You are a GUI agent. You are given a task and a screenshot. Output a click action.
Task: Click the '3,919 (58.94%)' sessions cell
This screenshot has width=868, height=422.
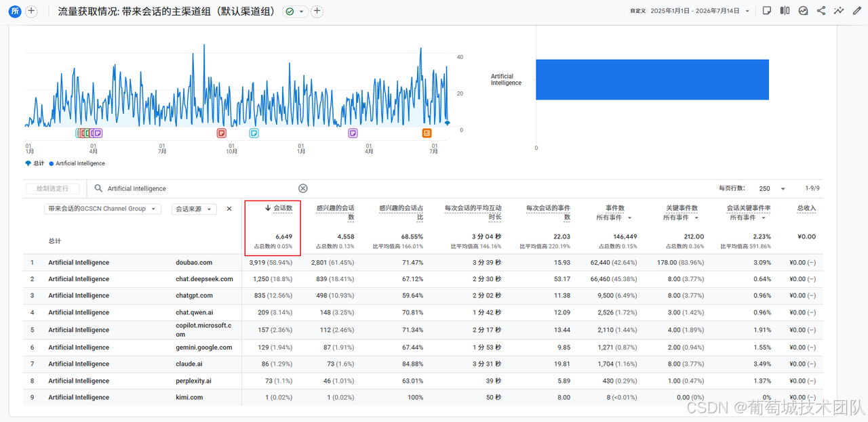(271, 263)
